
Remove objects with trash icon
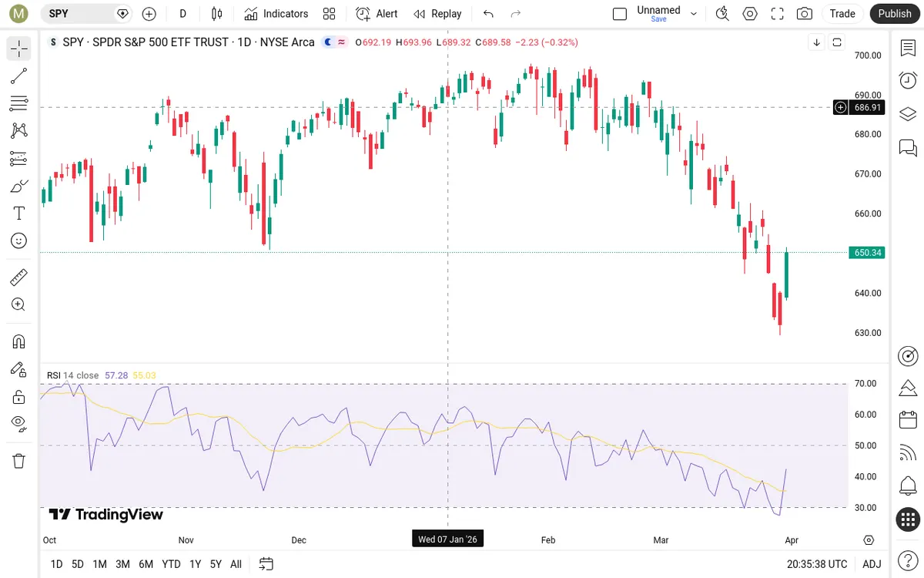click(x=19, y=461)
